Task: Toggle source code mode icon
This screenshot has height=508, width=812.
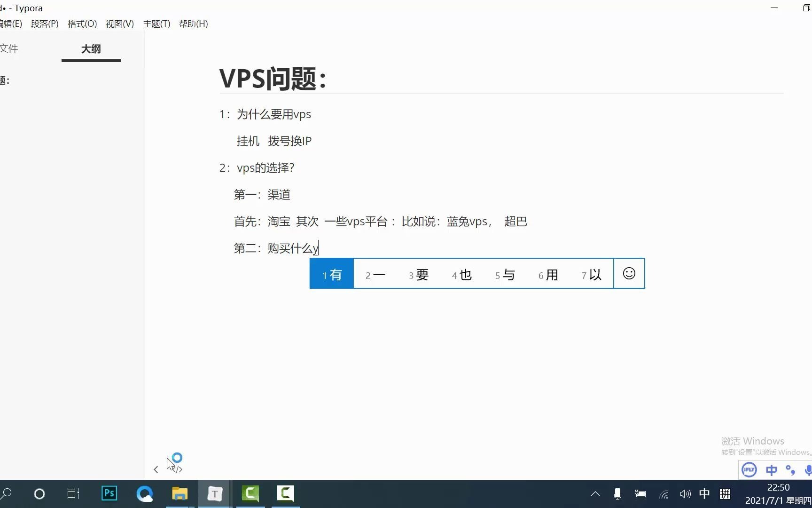Action: 177,469
